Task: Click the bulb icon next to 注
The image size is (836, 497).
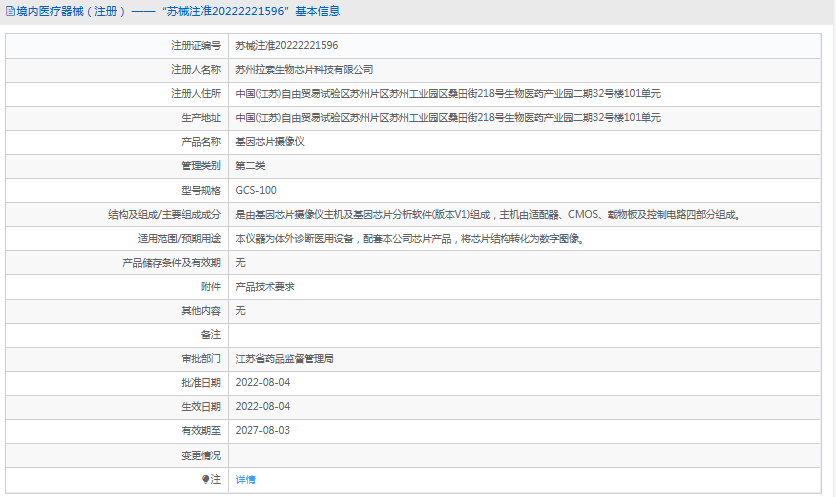Action: (x=205, y=479)
